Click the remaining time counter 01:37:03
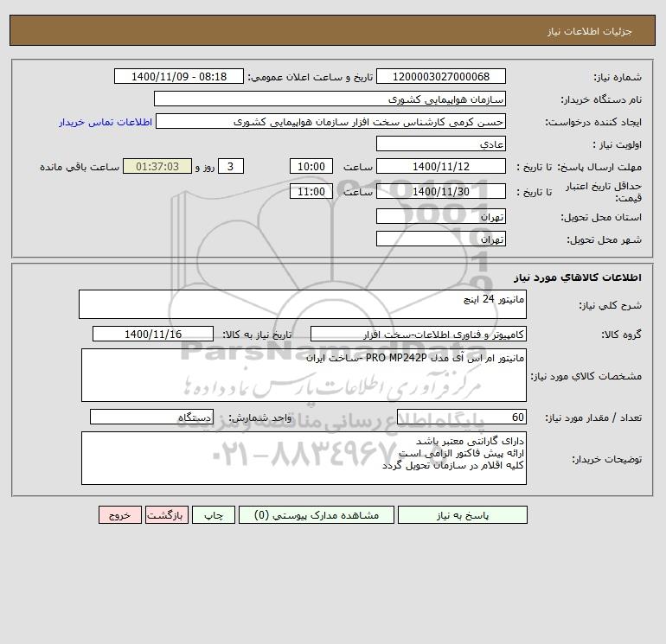Image resolution: width=666 pixels, height=644 pixels. (x=157, y=167)
